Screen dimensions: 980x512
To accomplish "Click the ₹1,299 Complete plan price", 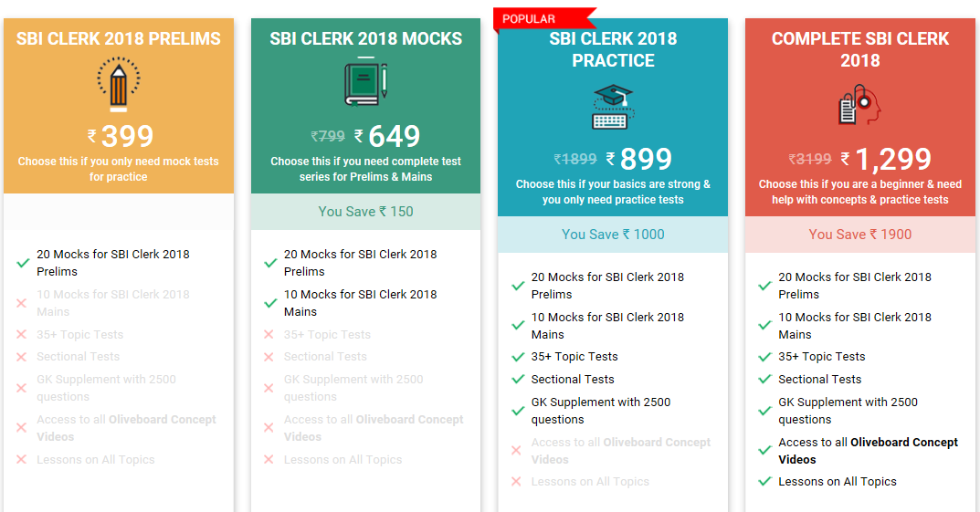I will coord(886,160).
